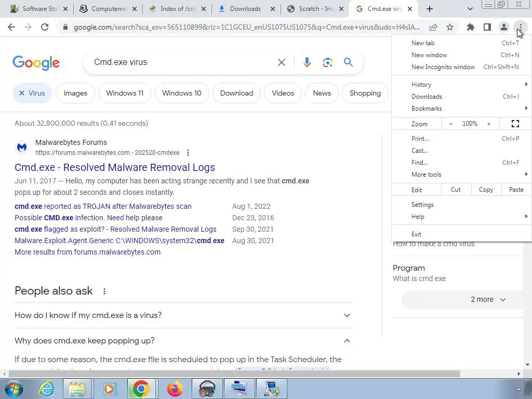Image resolution: width=532 pixels, height=399 pixels.
Task: Expand 'How do I know if my cmd.exe is a virus?'
Action: (184, 315)
